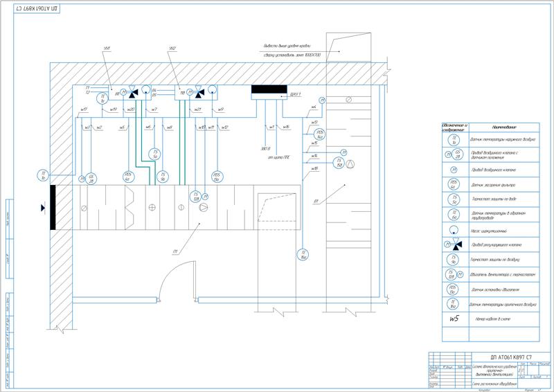Select the door swing arc in the floor plan

176,279
